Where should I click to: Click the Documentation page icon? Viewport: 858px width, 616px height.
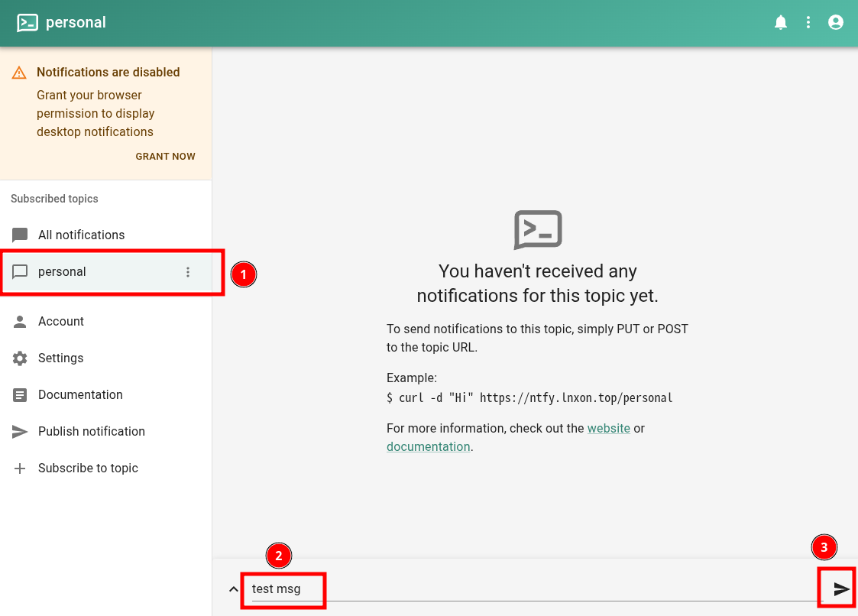(21, 395)
